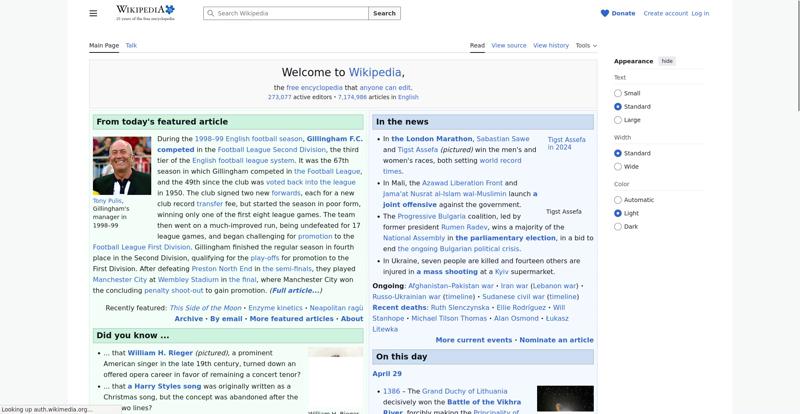Open the hamburger main menu
Screen dimensions: 800x414
click(x=93, y=13)
